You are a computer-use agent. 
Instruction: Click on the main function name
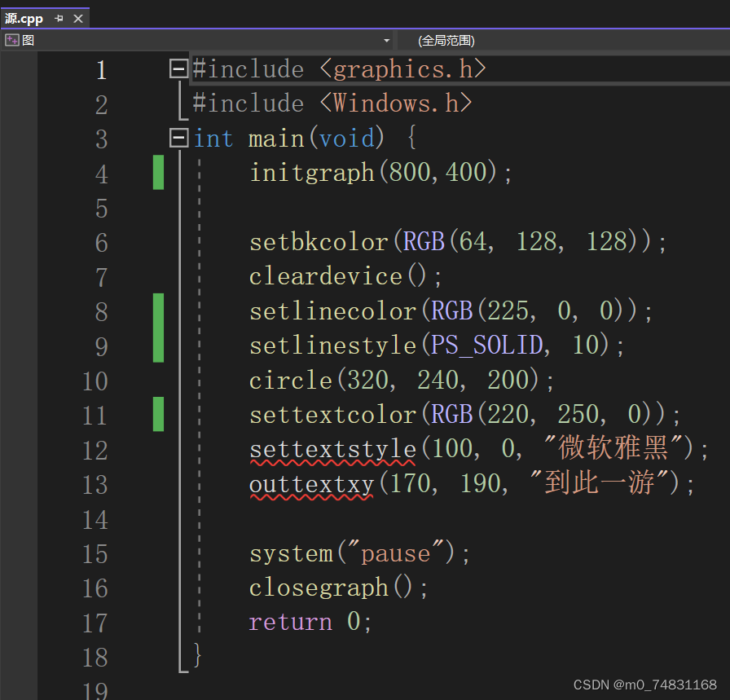[276, 139]
